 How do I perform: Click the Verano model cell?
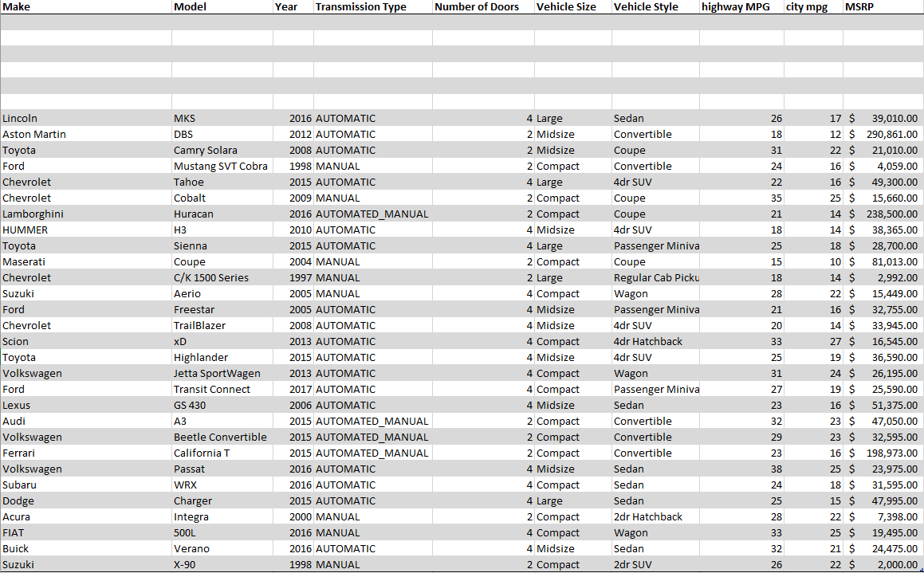(222, 547)
